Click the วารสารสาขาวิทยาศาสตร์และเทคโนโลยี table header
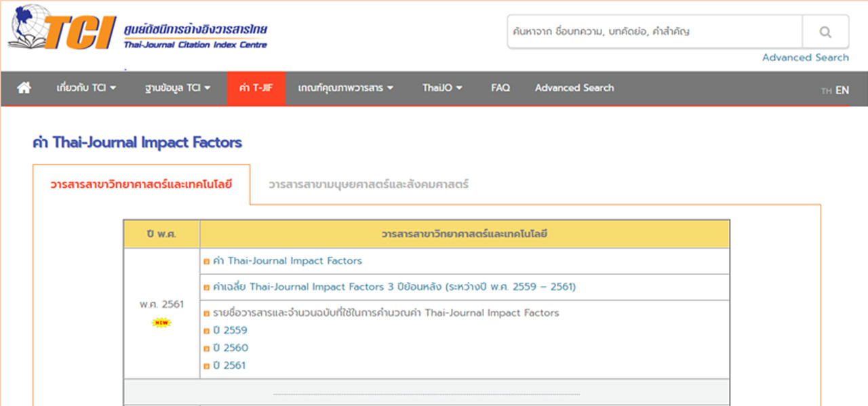Screen dimensions: 868x406 [x=465, y=235]
